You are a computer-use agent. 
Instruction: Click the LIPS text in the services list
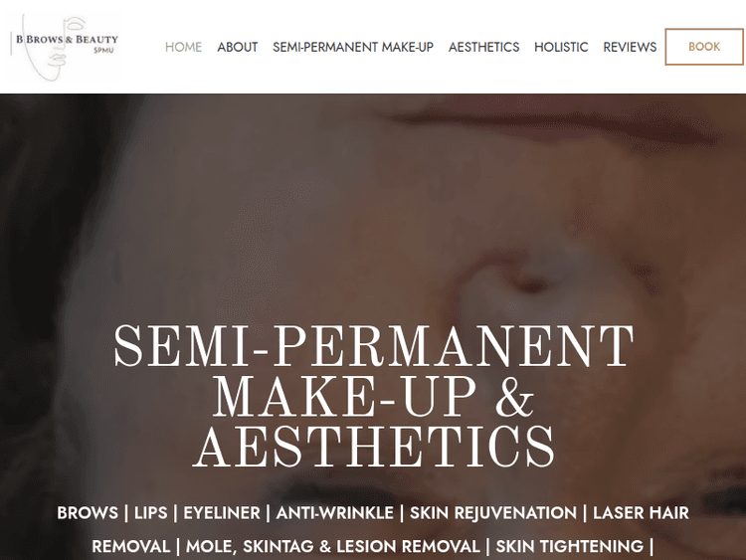[x=151, y=513]
